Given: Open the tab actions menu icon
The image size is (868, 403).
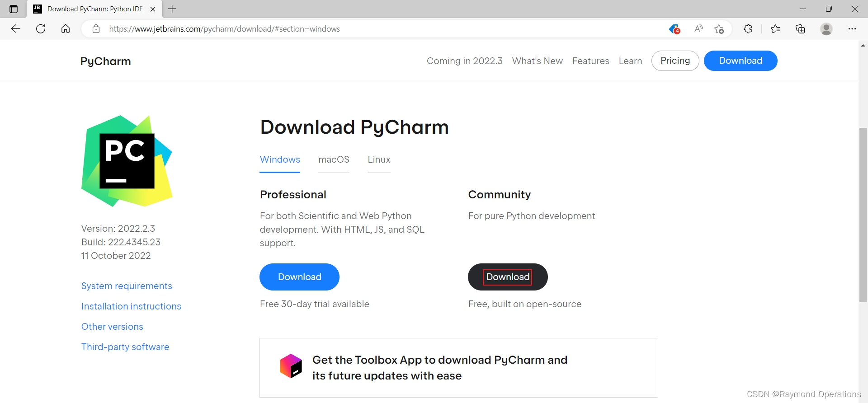Looking at the screenshot, I should [14, 9].
